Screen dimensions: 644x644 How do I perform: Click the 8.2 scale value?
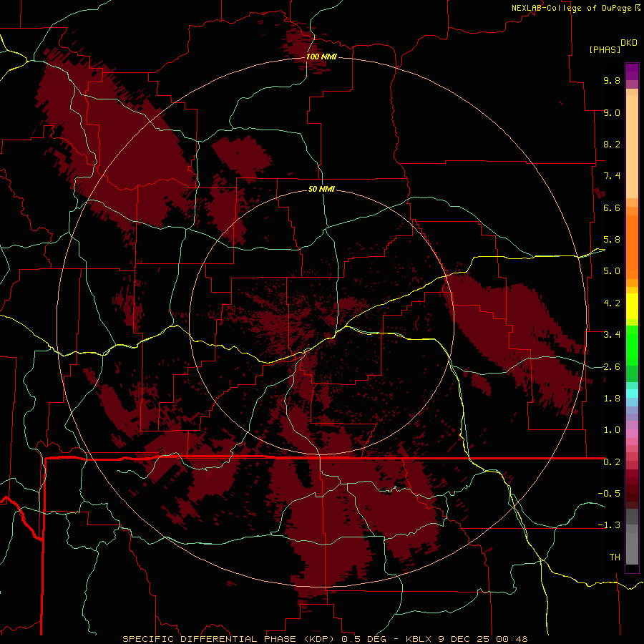pyautogui.click(x=612, y=144)
